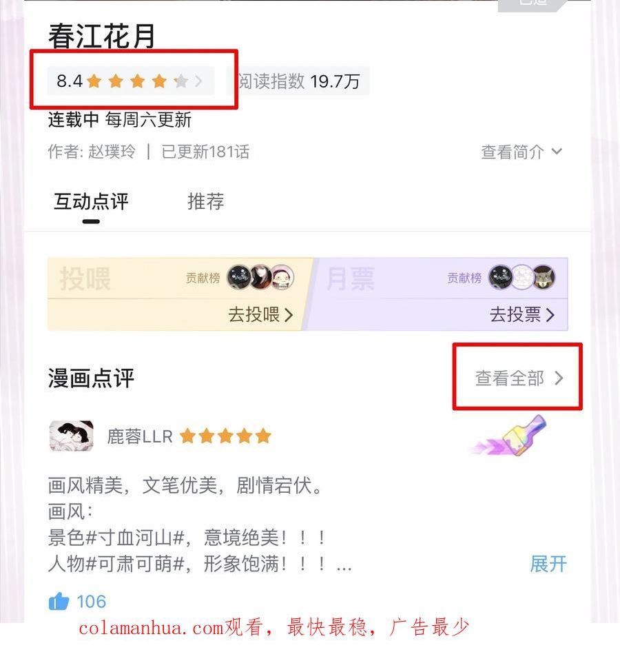Open the 阅读指数 19.7万 badge
Viewport: 620px width, 672px height.
[x=298, y=81]
